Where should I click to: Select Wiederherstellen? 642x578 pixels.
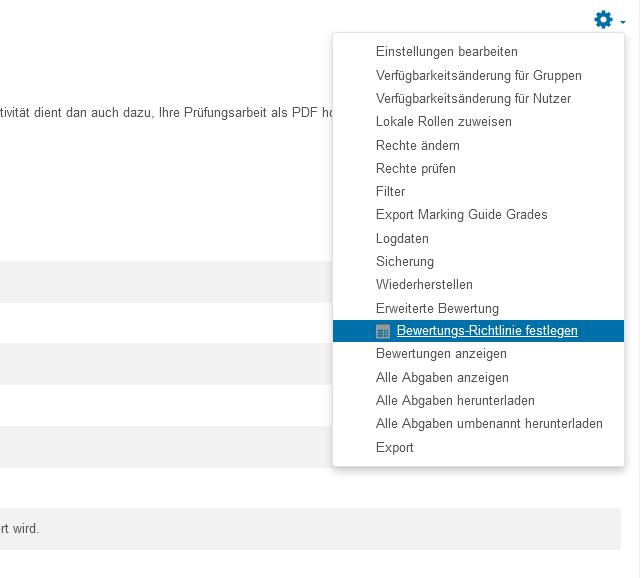pyautogui.click(x=424, y=284)
